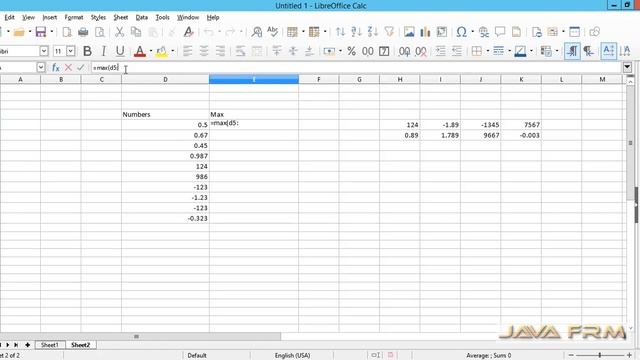640x360 pixels.
Task: Toggle Underline formatting
Action: (120, 51)
